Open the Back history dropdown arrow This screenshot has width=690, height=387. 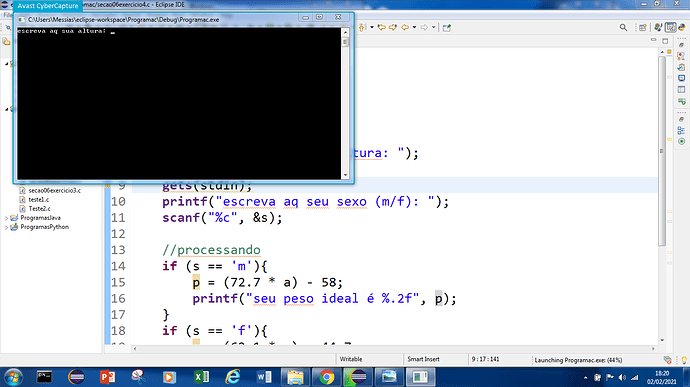tap(414, 28)
